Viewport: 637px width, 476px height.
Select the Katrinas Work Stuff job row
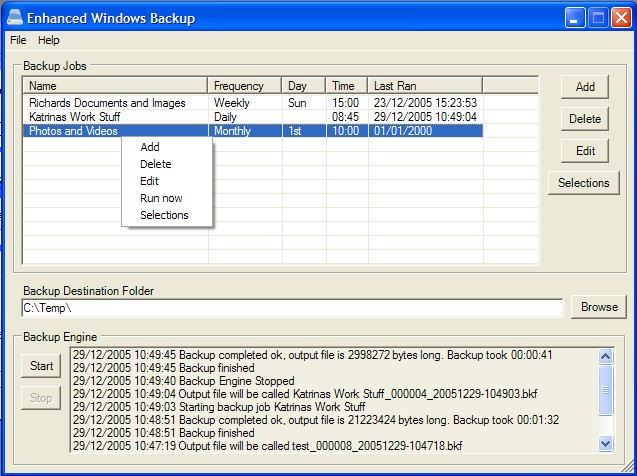coord(253,117)
